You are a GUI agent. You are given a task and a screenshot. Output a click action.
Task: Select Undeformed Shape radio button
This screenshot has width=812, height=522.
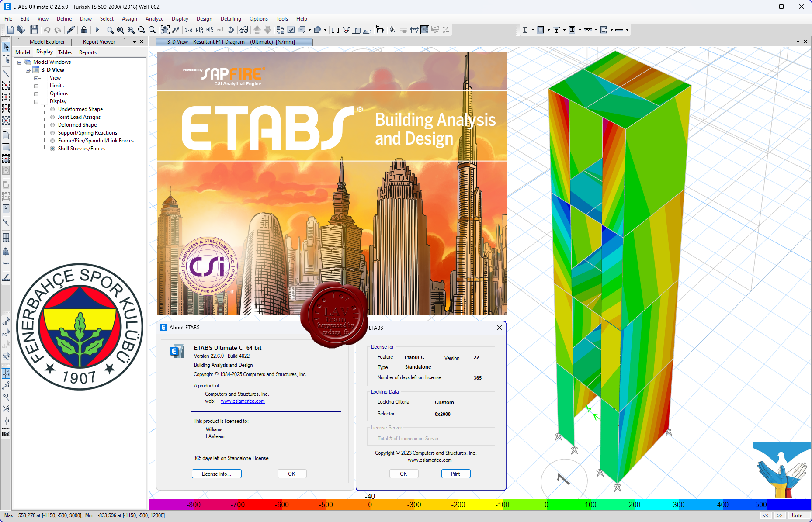52,109
